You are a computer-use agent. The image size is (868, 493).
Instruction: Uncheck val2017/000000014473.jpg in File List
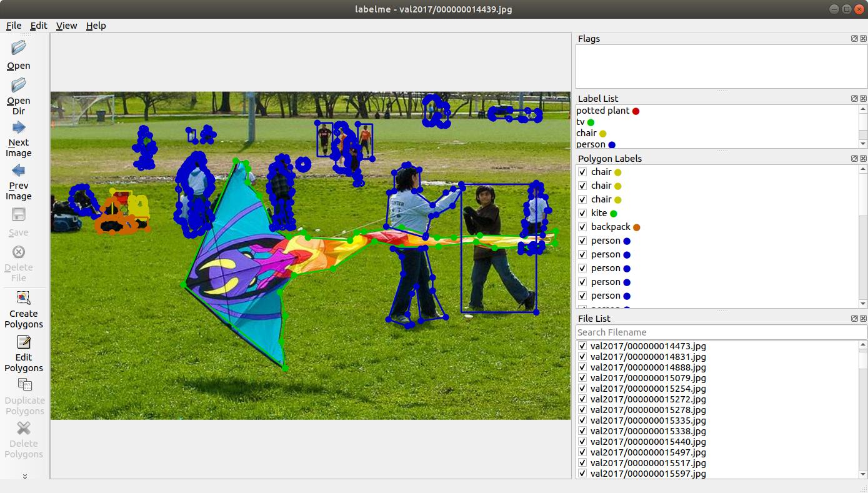582,346
